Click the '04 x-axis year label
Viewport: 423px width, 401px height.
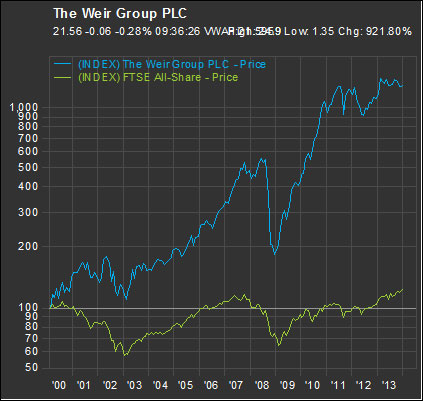(x=160, y=386)
